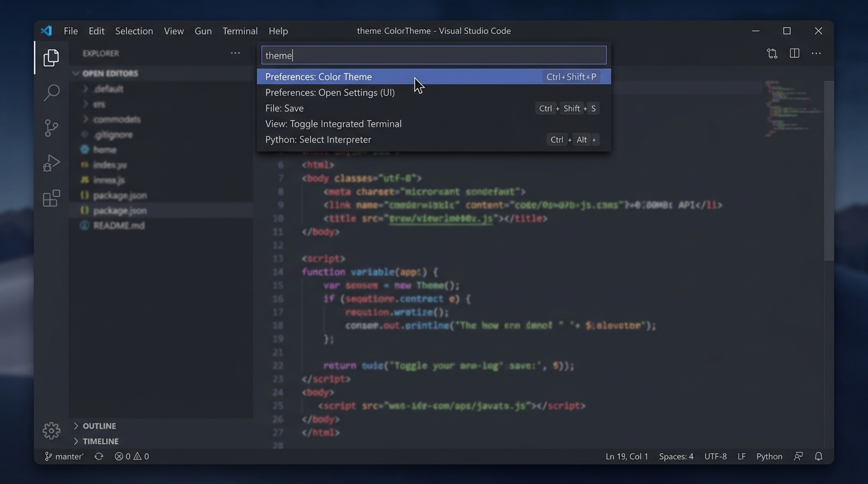Click the .gitignore file icon

(x=85, y=135)
